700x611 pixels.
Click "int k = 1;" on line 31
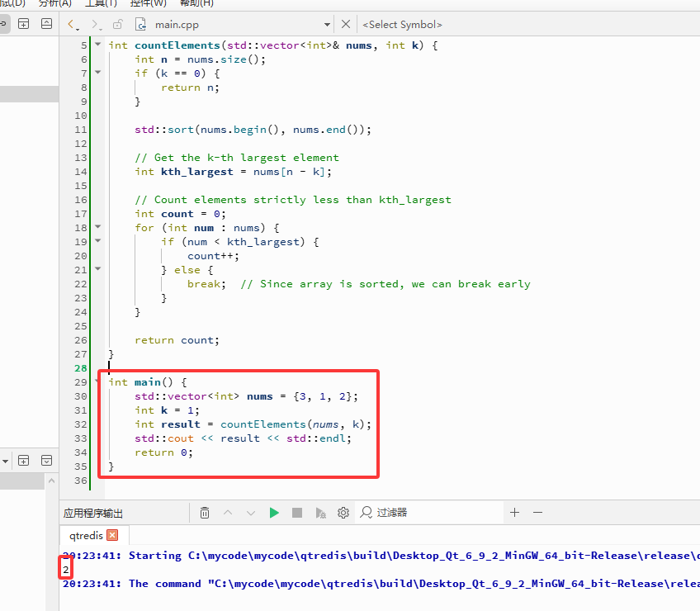(x=167, y=410)
